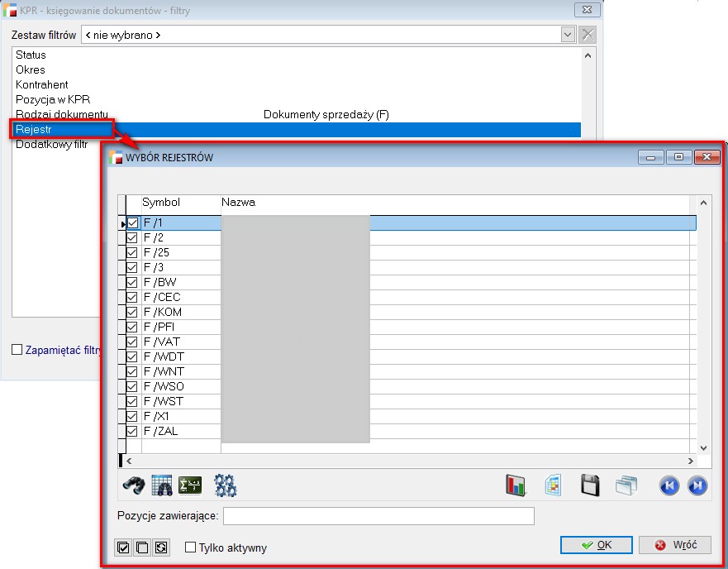
Task: Jump to first record arrow icon
Action: (x=669, y=485)
